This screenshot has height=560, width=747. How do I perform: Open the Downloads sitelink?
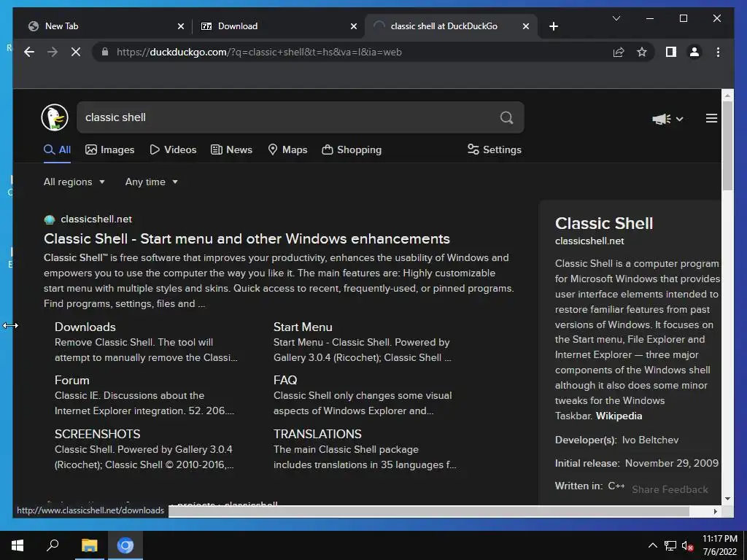pos(85,327)
